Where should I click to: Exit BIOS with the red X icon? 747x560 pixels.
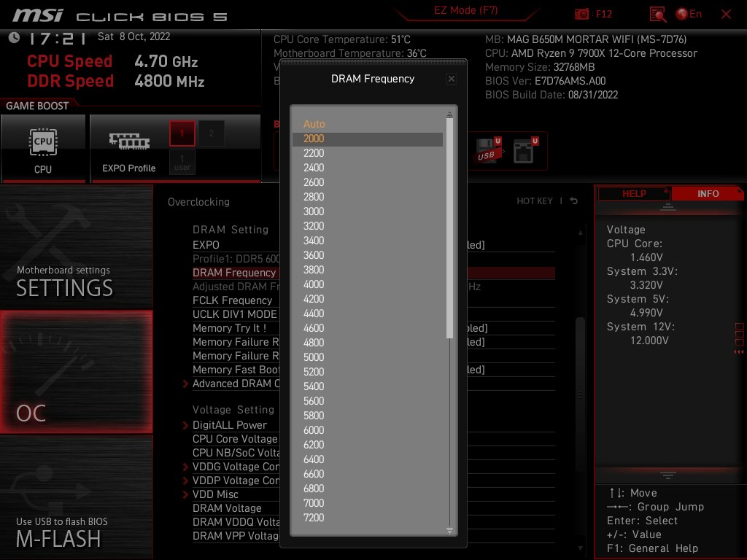(726, 15)
